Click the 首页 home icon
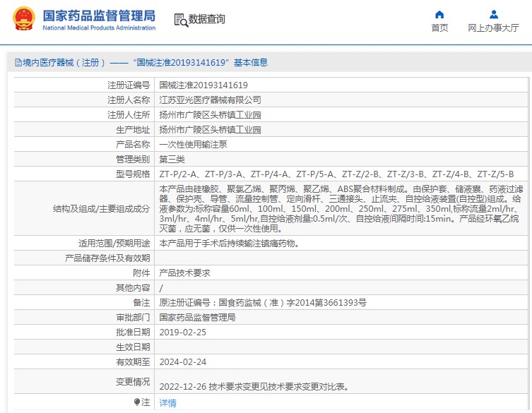The image size is (532, 413). (x=439, y=15)
